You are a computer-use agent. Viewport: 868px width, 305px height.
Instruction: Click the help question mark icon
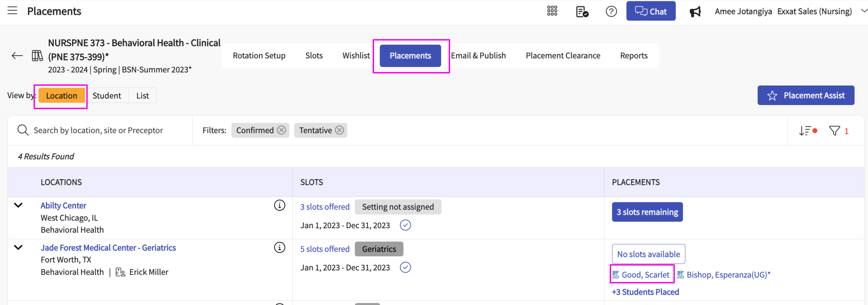tap(611, 11)
